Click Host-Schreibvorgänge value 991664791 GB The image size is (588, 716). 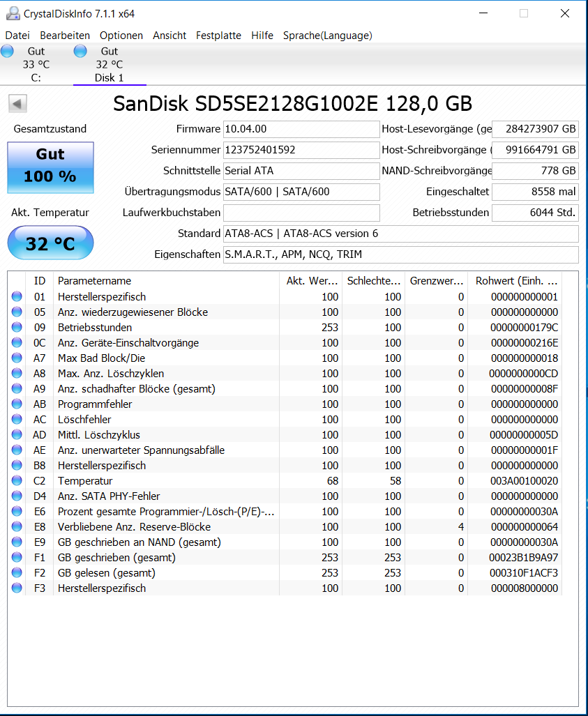click(x=535, y=150)
